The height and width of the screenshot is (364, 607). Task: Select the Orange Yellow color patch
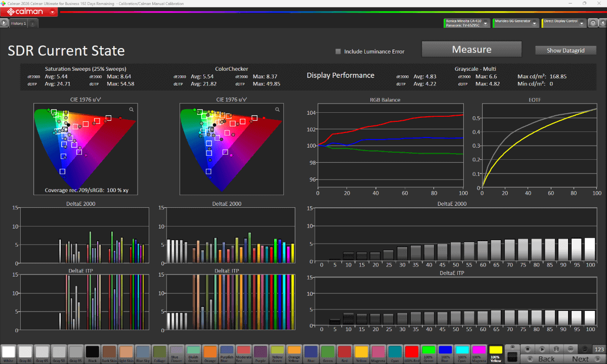tap(294, 353)
